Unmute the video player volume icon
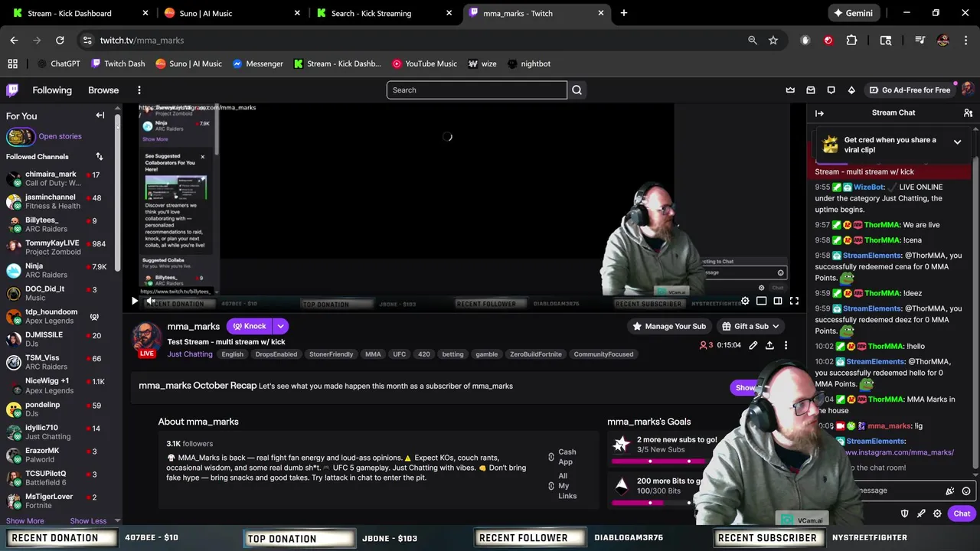Image resolution: width=980 pixels, height=551 pixels. pos(151,301)
